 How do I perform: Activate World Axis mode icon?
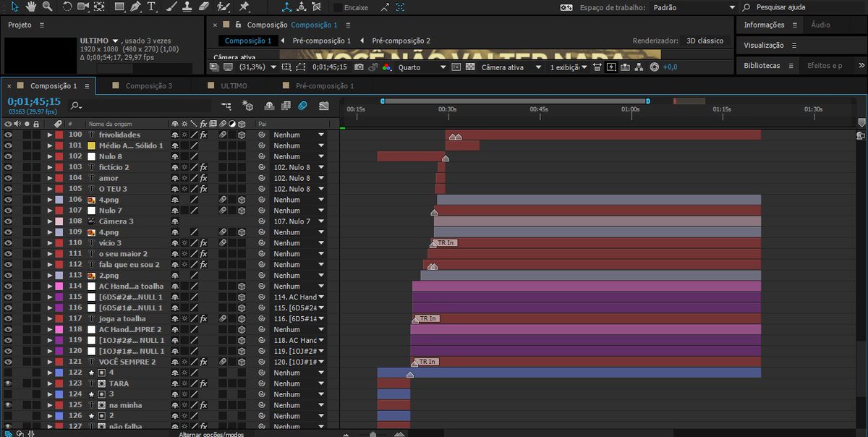tap(303, 7)
